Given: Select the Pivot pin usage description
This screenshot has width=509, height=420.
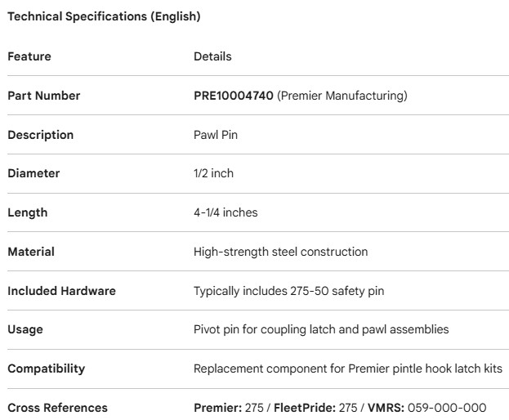Looking at the screenshot, I should 321,329.
